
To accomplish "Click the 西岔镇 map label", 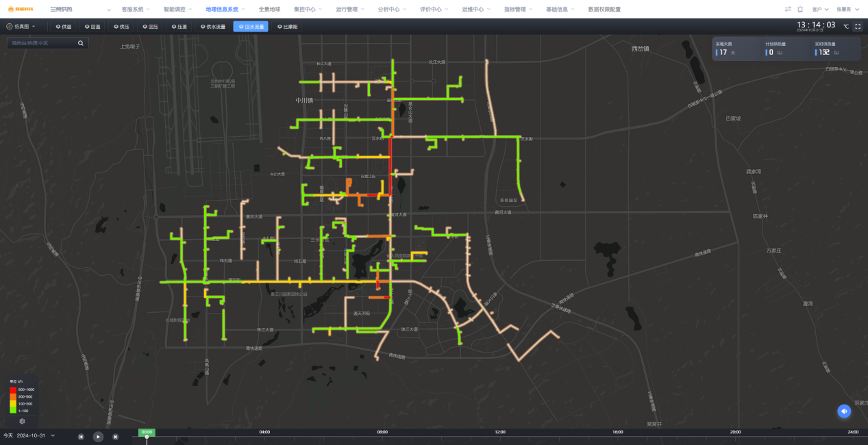I will 640,49.
